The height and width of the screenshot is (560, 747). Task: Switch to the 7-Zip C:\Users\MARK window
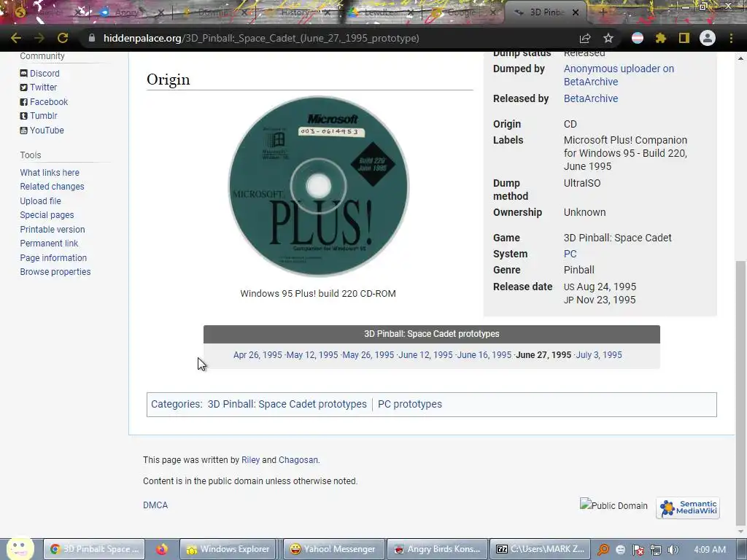pyautogui.click(x=540, y=549)
